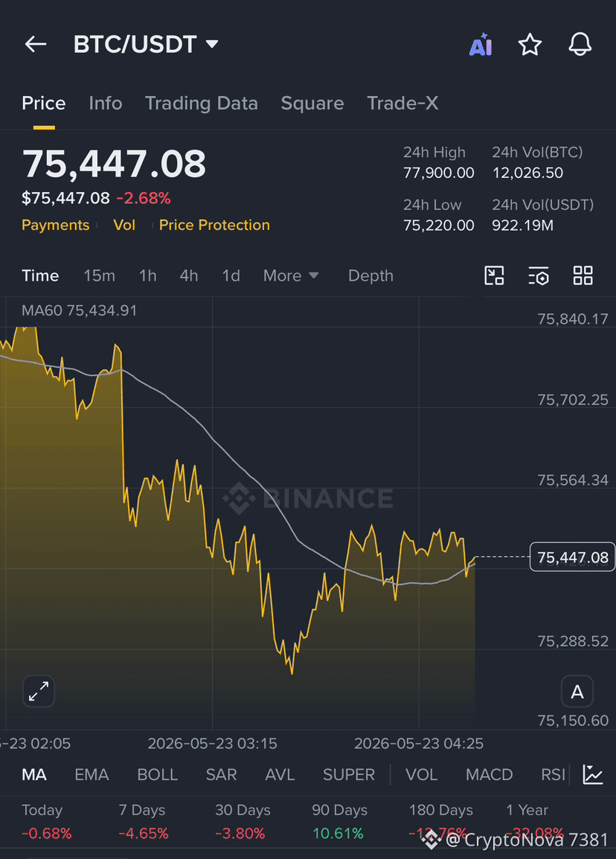Screen dimensions: 616x859
Task: Toggle the SAR indicator
Action: (221, 775)
